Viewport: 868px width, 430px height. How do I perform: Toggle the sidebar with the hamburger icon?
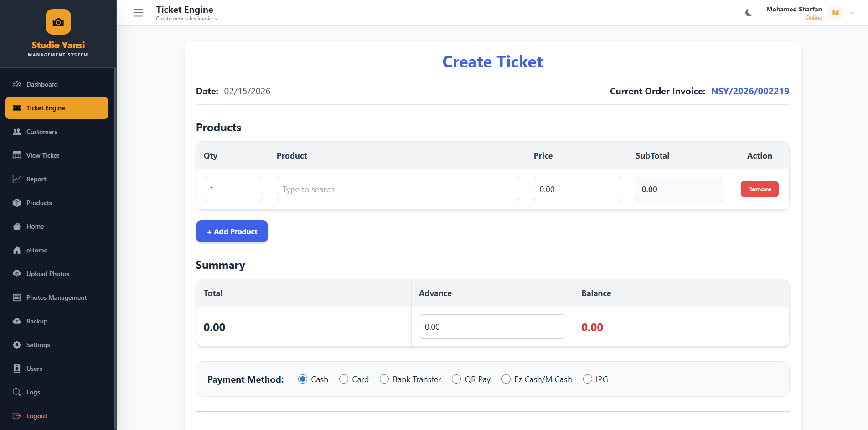point(138,13)
